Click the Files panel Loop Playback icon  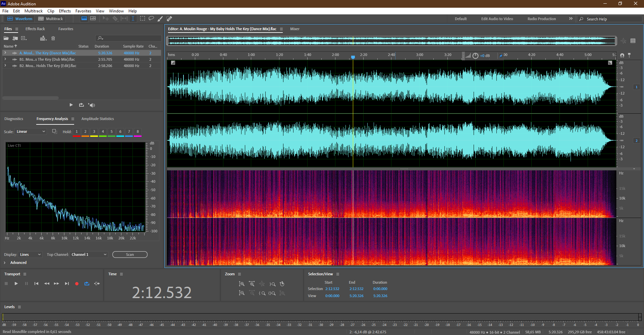(x=82, y=105)
